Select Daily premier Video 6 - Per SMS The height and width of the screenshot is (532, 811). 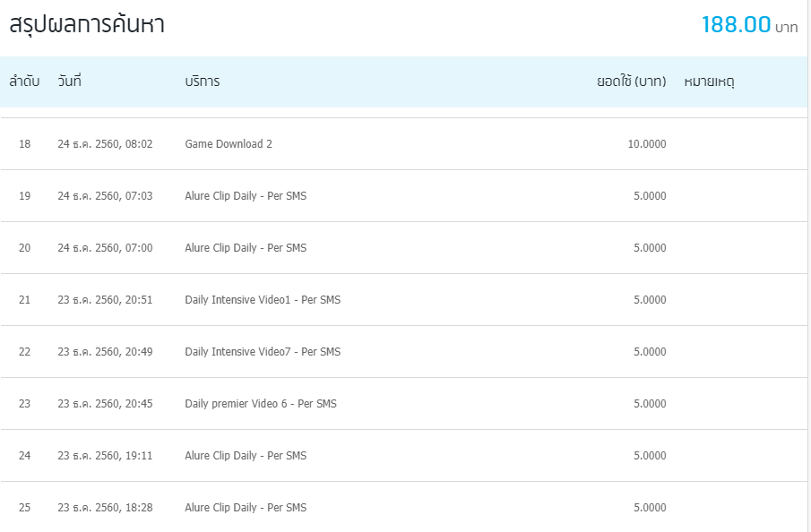coord(261,404)
